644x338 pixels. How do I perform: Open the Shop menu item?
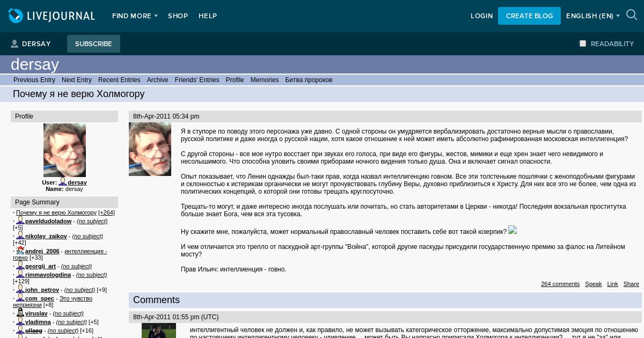coord(178,16)
